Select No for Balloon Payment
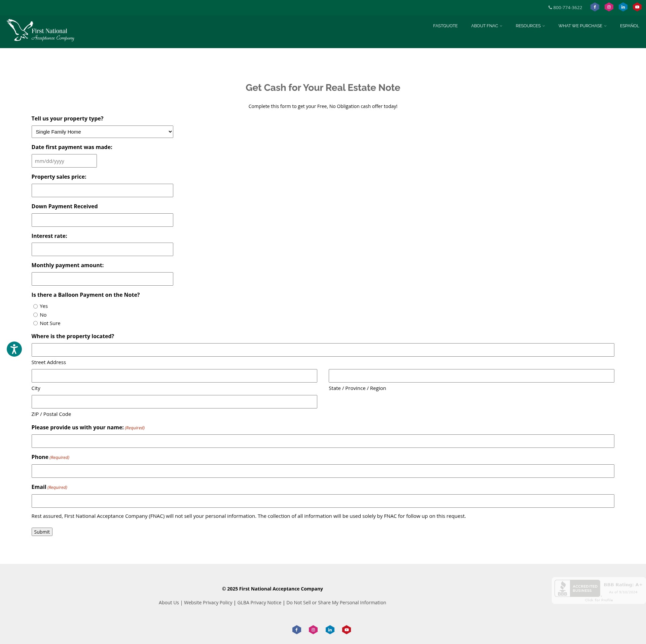 [35, 315]
